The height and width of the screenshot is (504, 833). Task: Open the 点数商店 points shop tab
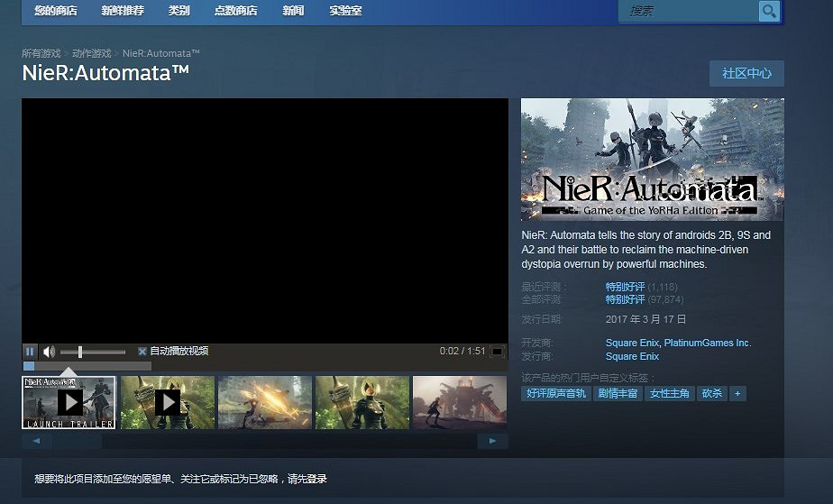235,11
